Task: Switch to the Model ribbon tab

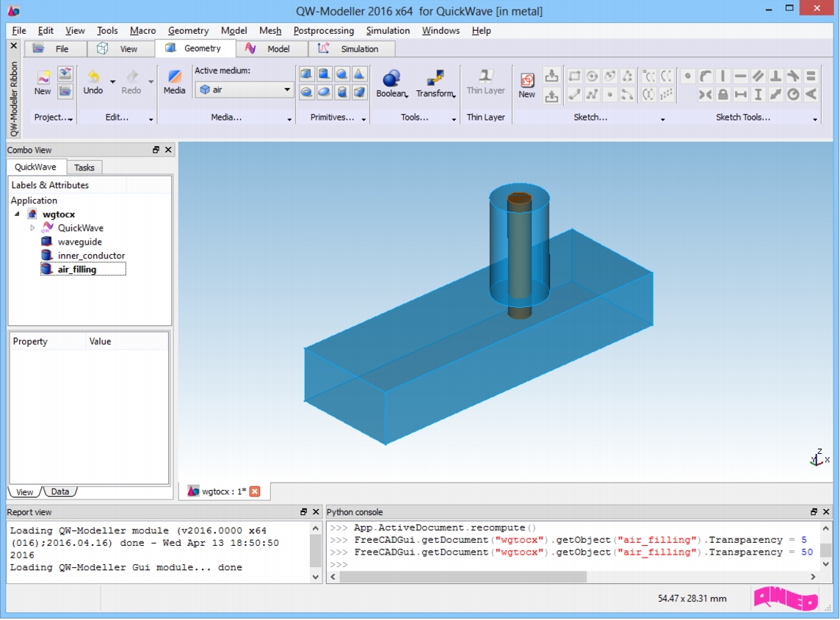Action: tap(272, 48)
